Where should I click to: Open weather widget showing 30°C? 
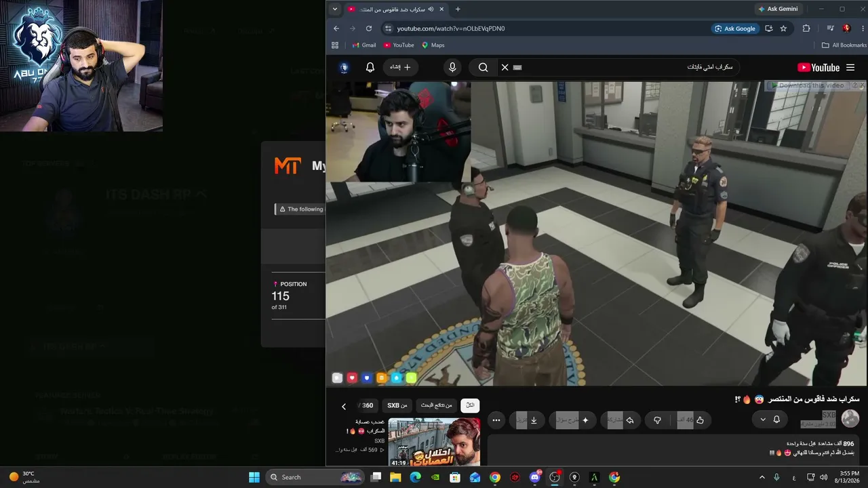coord(24,477)
